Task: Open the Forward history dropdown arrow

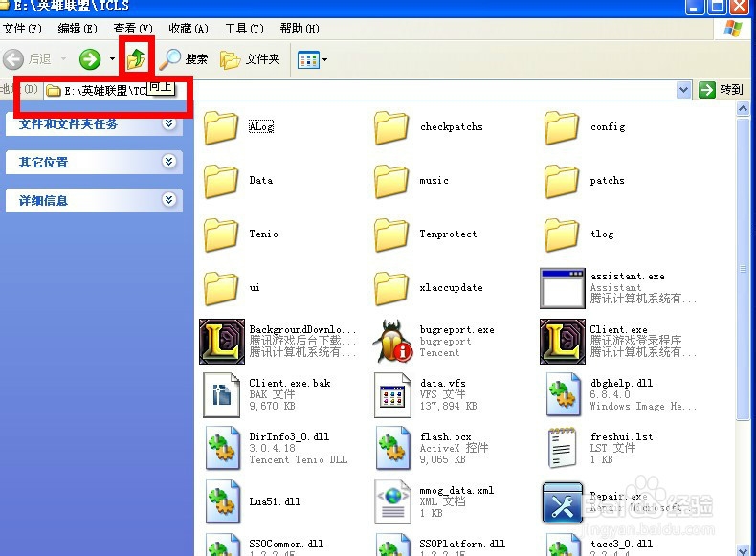Action: (x=112, y=59)
